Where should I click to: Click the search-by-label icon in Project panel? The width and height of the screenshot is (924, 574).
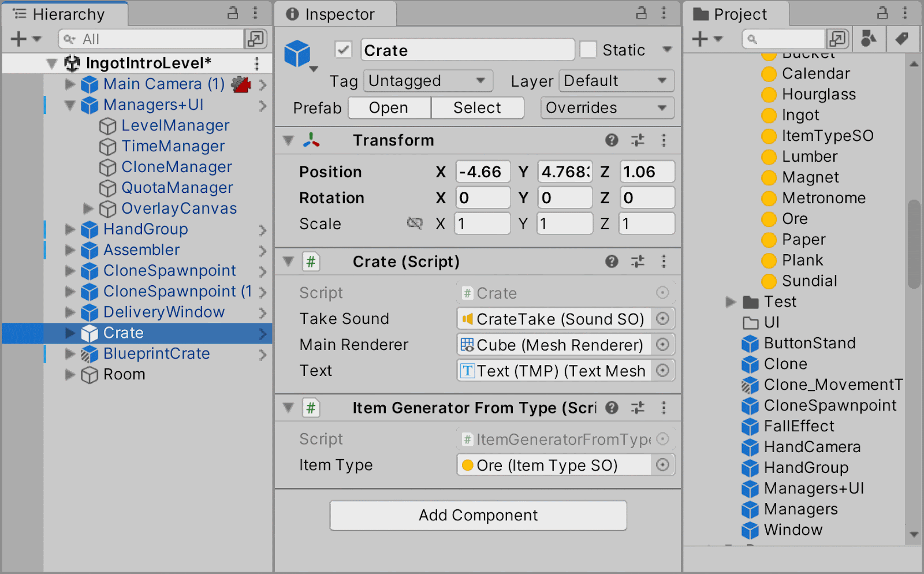[x=903, y=39]
